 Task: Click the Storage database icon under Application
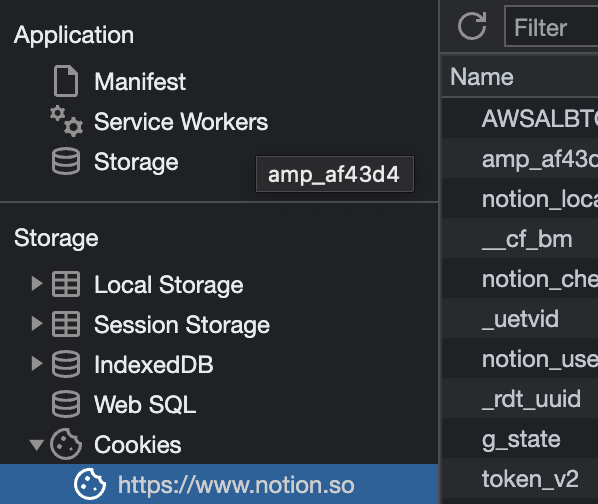point(66,161)
